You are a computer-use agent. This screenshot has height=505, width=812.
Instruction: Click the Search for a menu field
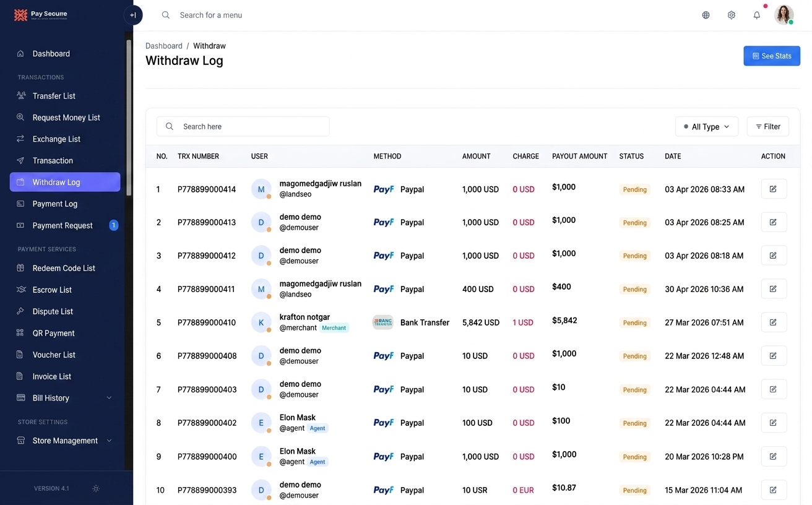pyautogui.click(x=211, y=15)
